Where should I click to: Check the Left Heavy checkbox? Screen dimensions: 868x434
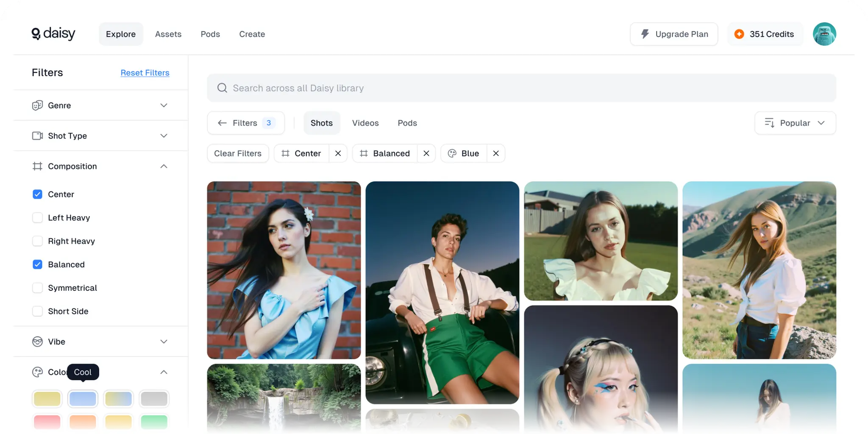pos(38,218)
